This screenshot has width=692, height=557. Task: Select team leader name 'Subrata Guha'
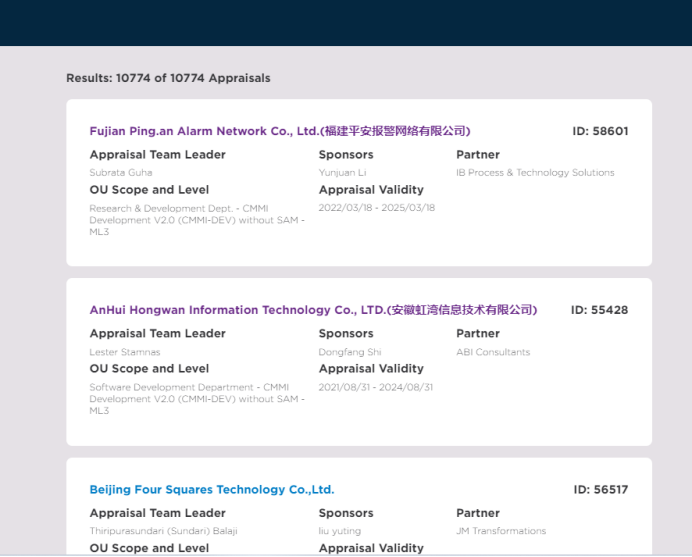click(121, 173)
